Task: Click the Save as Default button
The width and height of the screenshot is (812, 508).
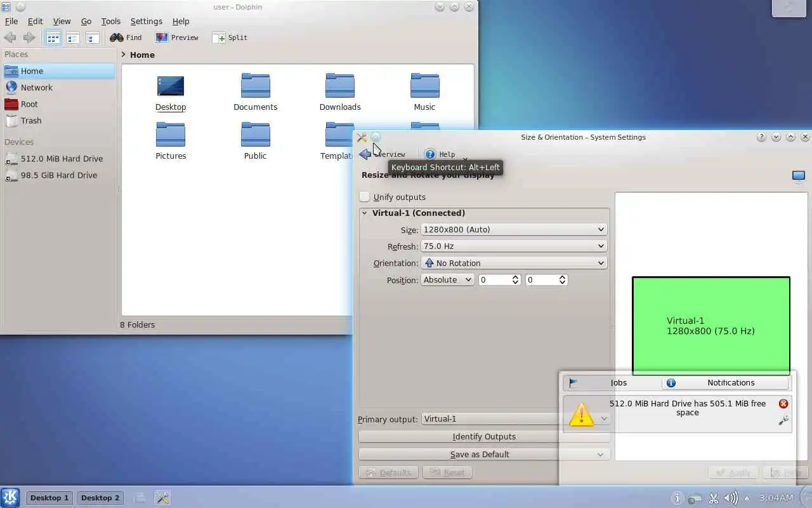Action: (484, 455)
